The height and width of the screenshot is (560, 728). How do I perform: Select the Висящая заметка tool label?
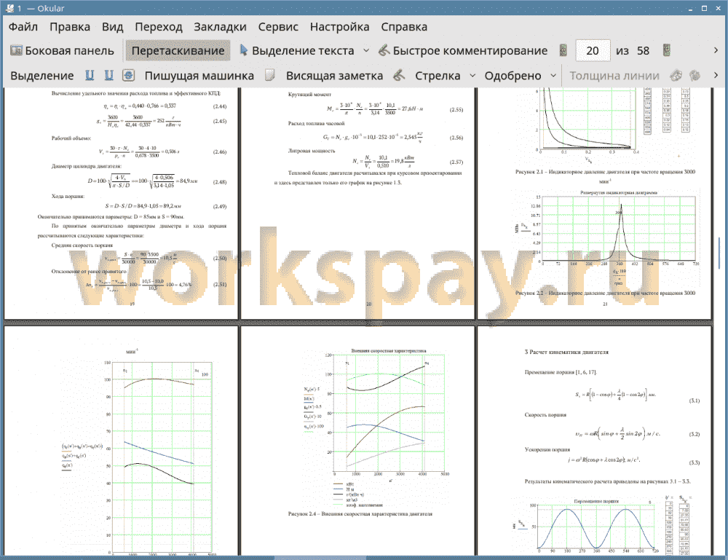click(334, 76)
